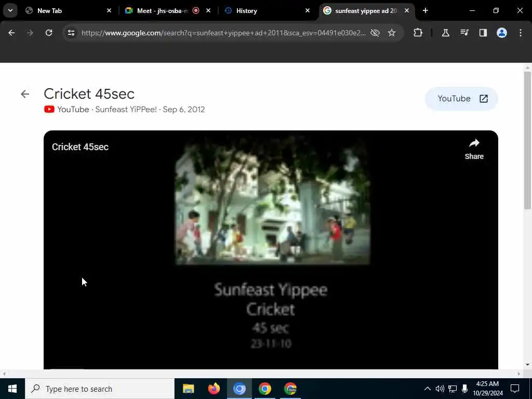
Task: Open a new browser tab with plus
Action: click(x=425, y=10)
